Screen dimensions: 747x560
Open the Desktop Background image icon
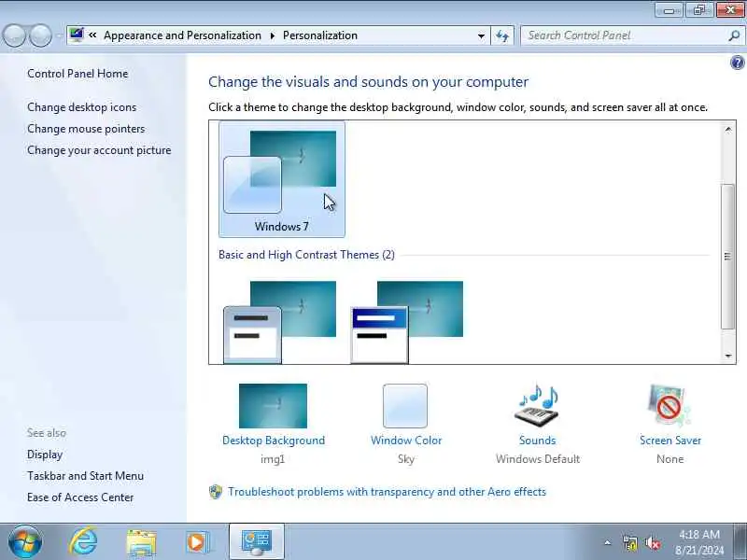coord(273,406)
